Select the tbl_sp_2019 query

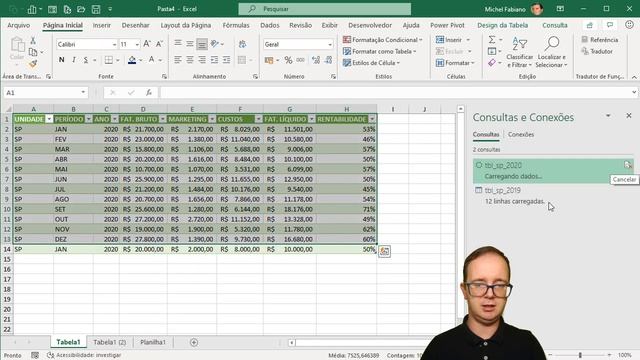click(553, 196)
